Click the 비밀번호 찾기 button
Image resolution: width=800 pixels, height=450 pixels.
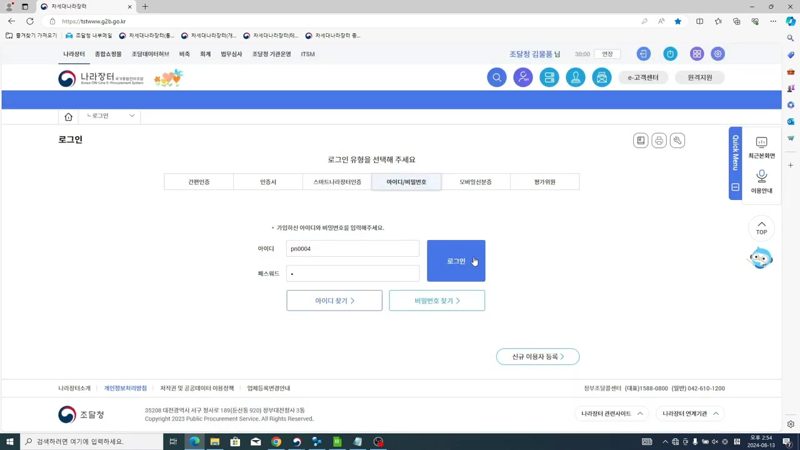pos(437,301)
